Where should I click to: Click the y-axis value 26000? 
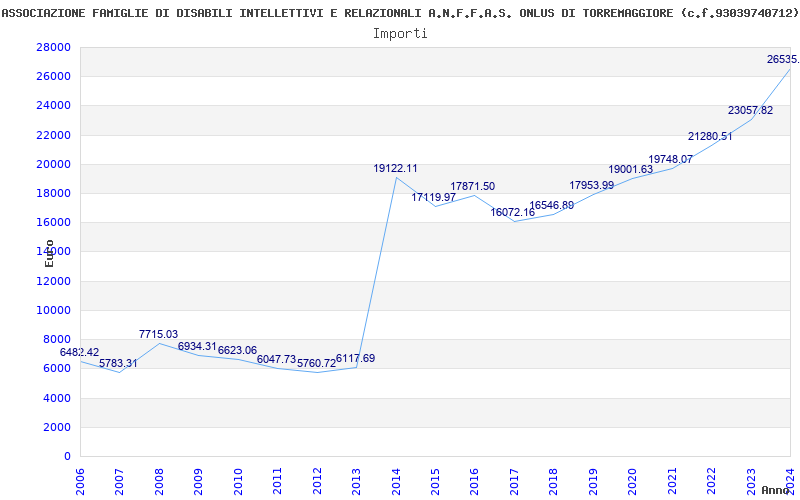point(54,77)
